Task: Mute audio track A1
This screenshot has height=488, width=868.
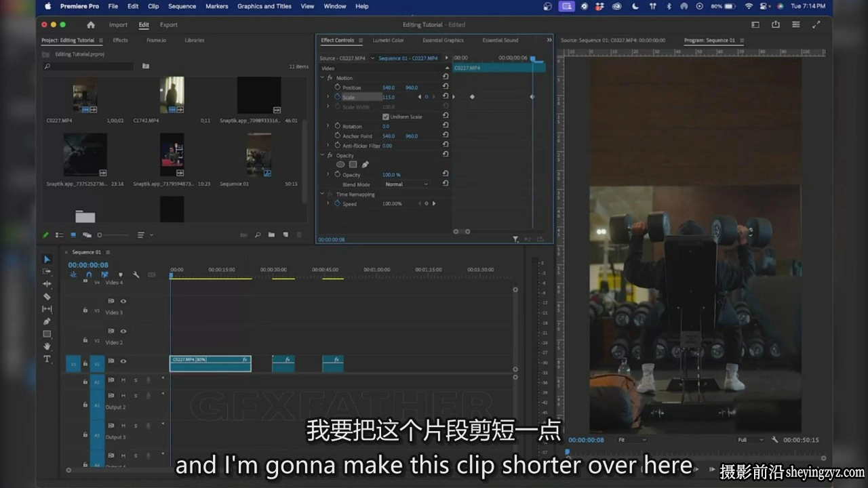Action: click(123, 380)
